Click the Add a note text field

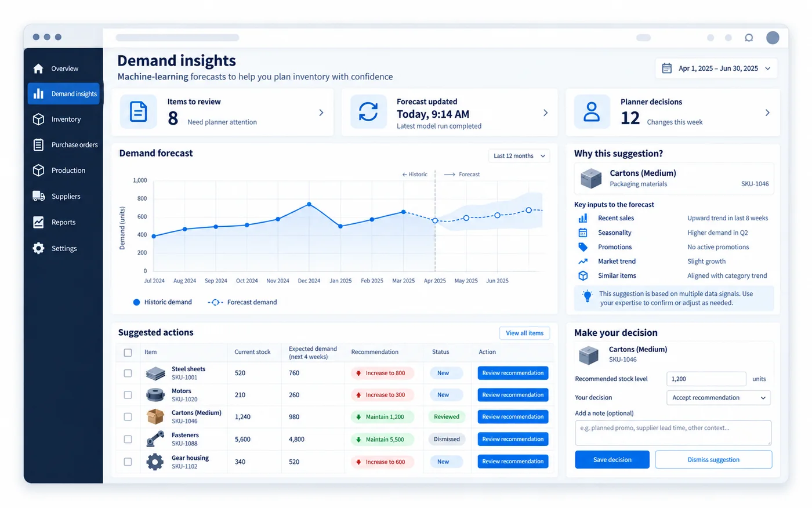pos(673,433)
